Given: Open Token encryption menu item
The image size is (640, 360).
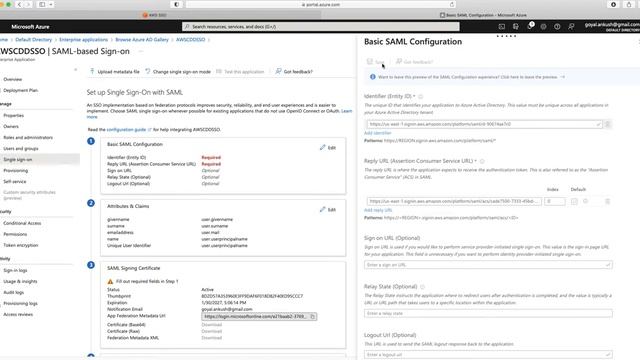Looking at the screenshot, I should (20, 245).
